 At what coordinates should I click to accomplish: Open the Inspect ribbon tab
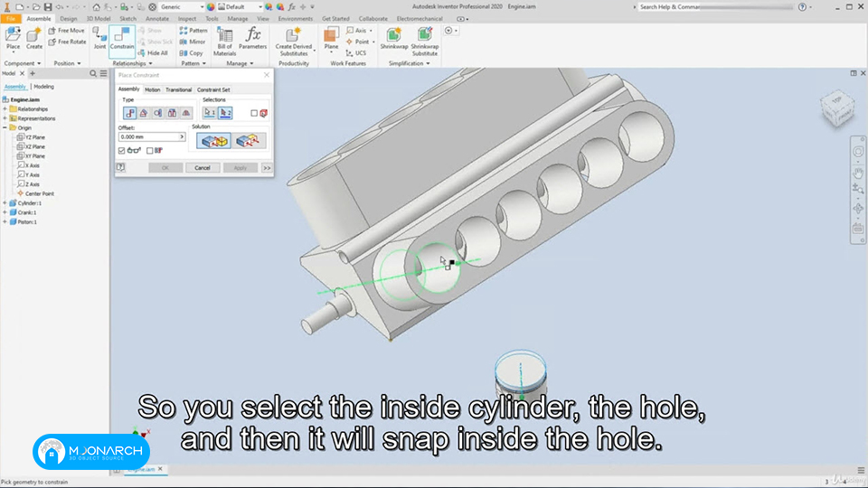tap(187, 19)
